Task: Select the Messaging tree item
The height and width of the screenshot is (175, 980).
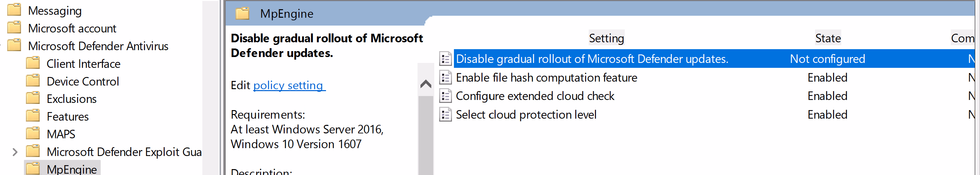Action: click(x=55, y=11)
